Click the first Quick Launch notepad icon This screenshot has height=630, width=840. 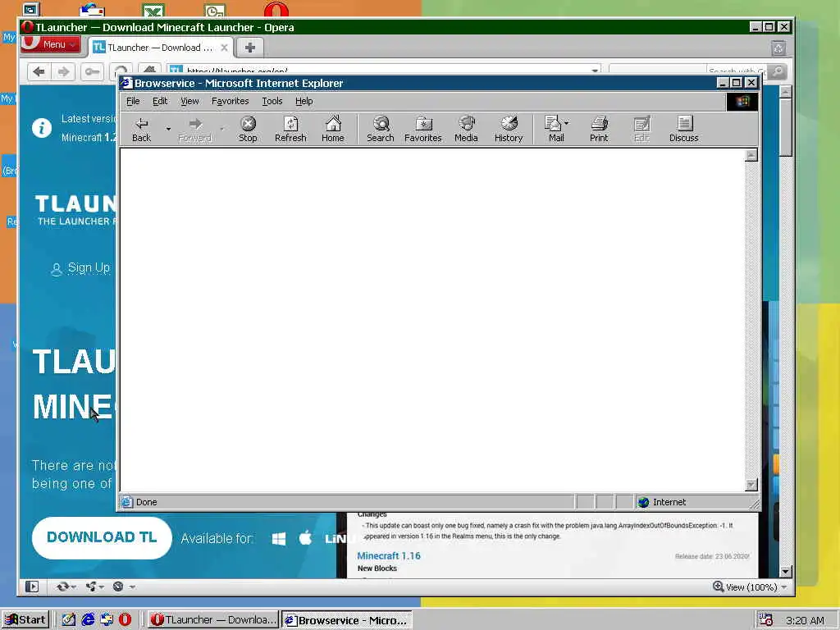69,620
